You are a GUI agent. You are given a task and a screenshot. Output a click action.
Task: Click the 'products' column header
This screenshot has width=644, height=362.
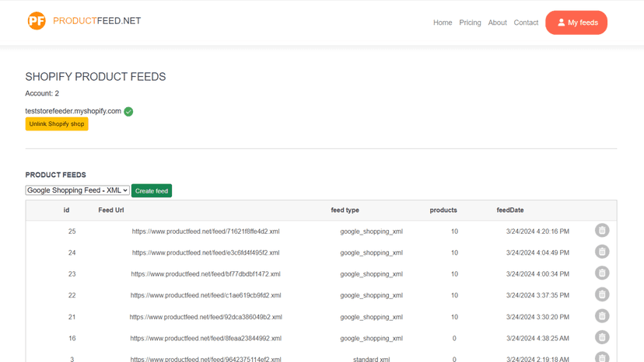click(443, 211)
